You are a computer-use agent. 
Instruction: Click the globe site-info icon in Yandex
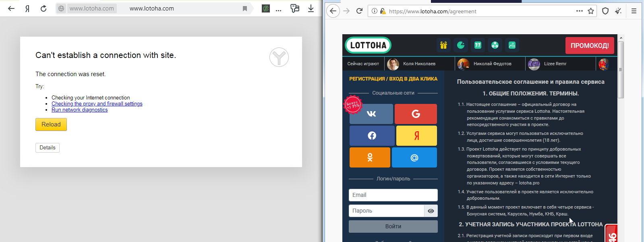(x=61, y=8)
